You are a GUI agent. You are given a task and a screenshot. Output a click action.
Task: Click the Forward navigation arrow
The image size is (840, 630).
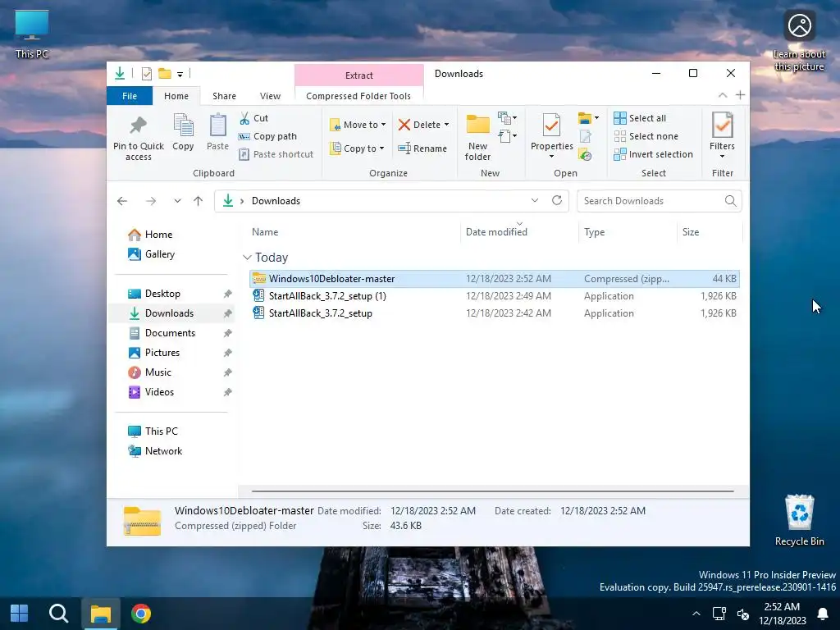(151, 201)
